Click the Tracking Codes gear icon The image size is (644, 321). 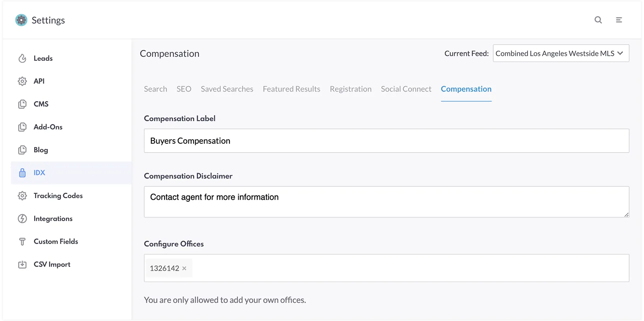23,196
